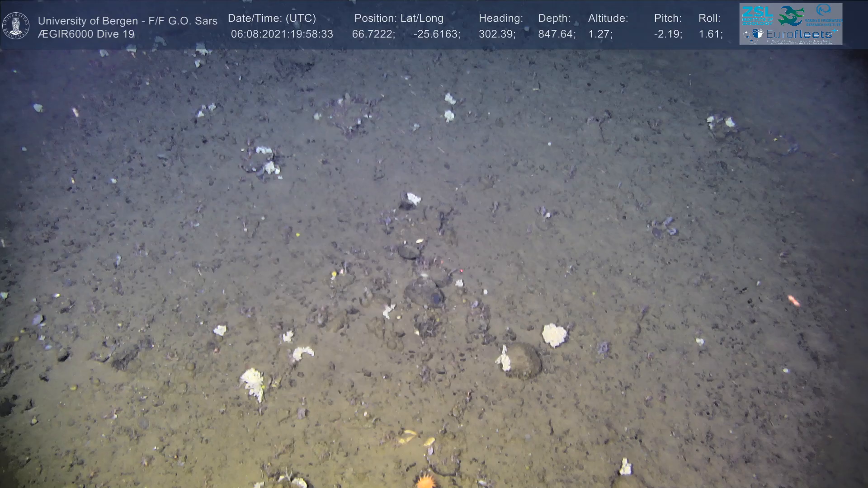Click the Roll value 1.61
This screenshot has height=488, width=868.
point(710,34)
